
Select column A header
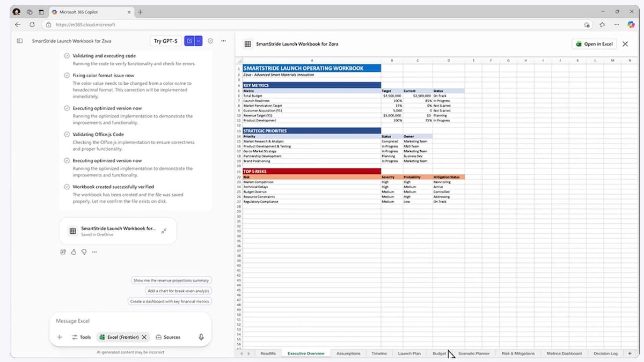pos(312,61)
